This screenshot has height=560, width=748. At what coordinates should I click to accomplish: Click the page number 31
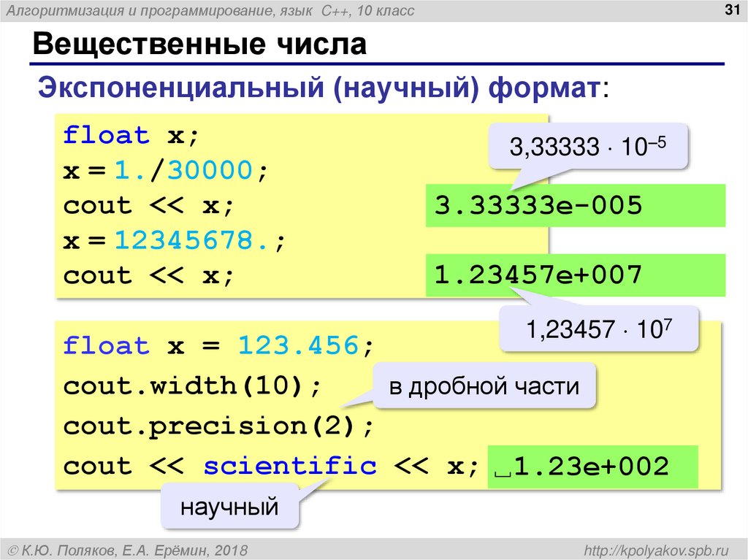click(730, 9)
